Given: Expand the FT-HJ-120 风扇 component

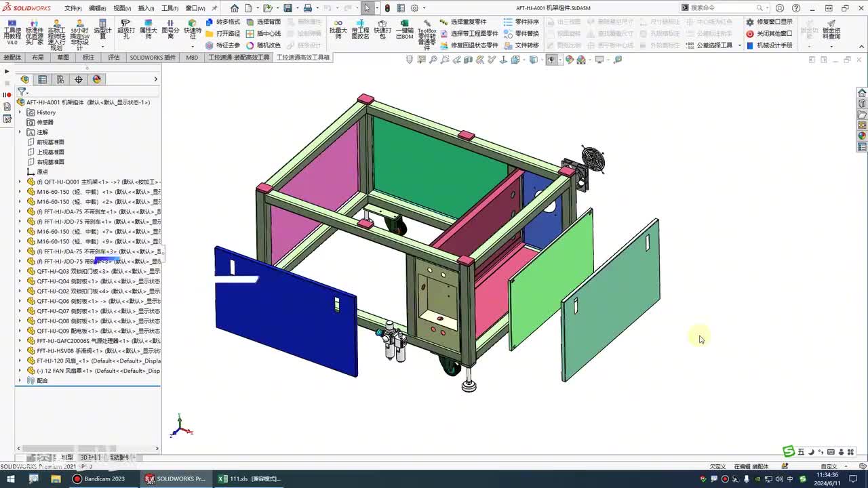Looking at the screenshot, I should point(20,361).
